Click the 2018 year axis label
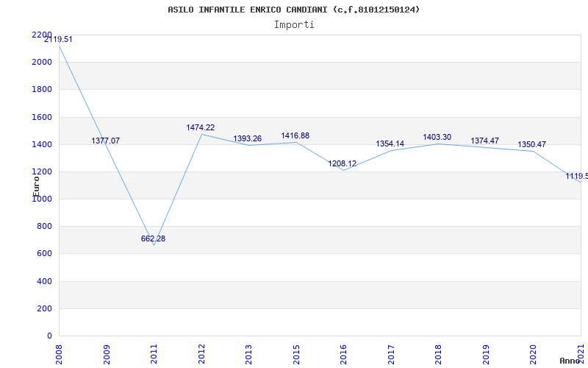 [438, 355]
